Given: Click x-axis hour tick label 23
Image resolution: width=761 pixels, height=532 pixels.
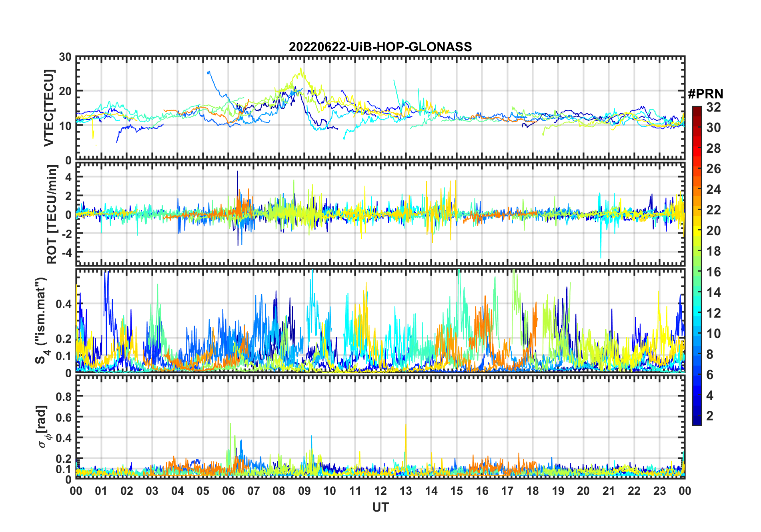Looking at the screenshot, I should tap(659, 491).
